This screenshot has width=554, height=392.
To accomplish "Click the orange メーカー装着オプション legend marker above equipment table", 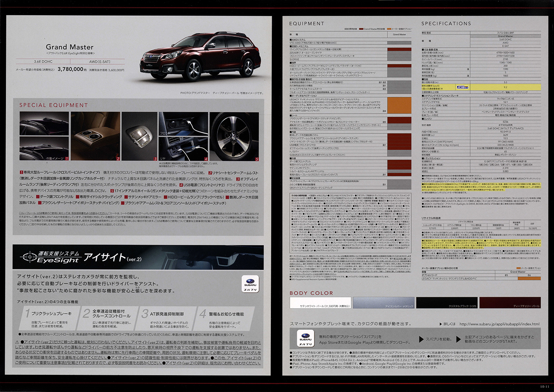I will coord(389,29).
